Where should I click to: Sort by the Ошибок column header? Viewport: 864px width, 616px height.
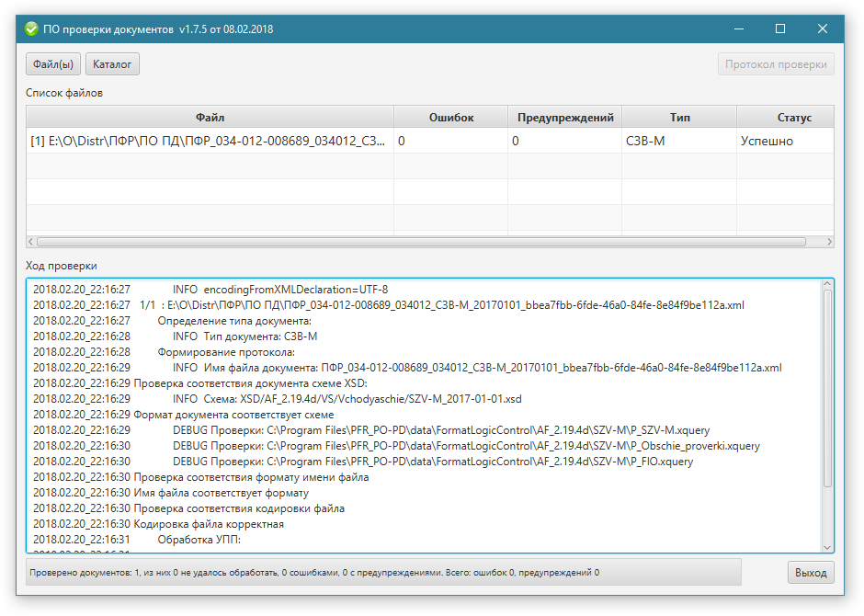[x=450, y=117]
